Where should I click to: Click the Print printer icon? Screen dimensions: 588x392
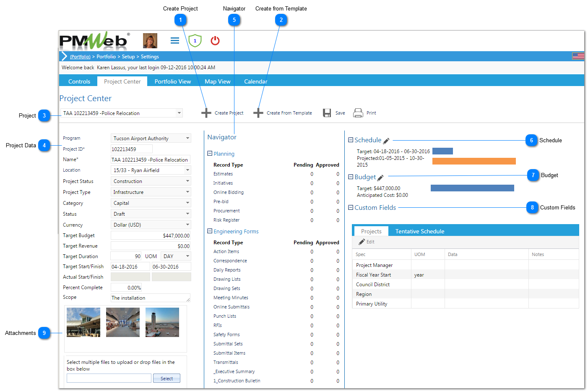click(x=358, y=113)
